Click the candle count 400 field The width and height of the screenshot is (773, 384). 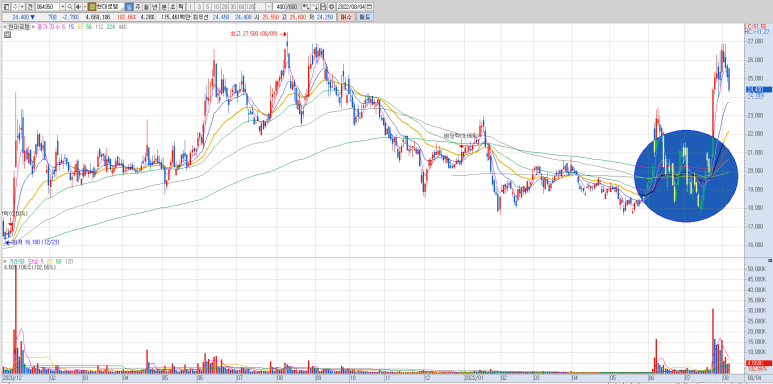(x=279, y=7)
